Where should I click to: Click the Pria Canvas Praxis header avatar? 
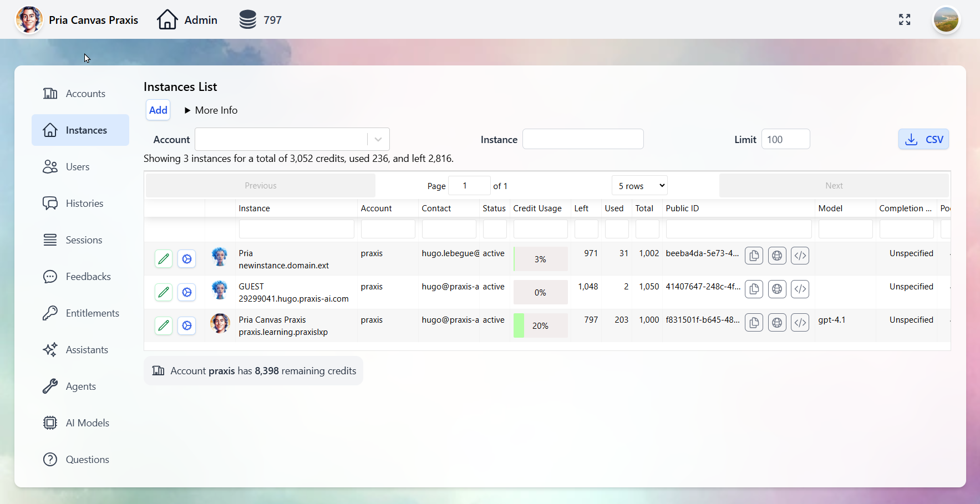click(29, 19)
